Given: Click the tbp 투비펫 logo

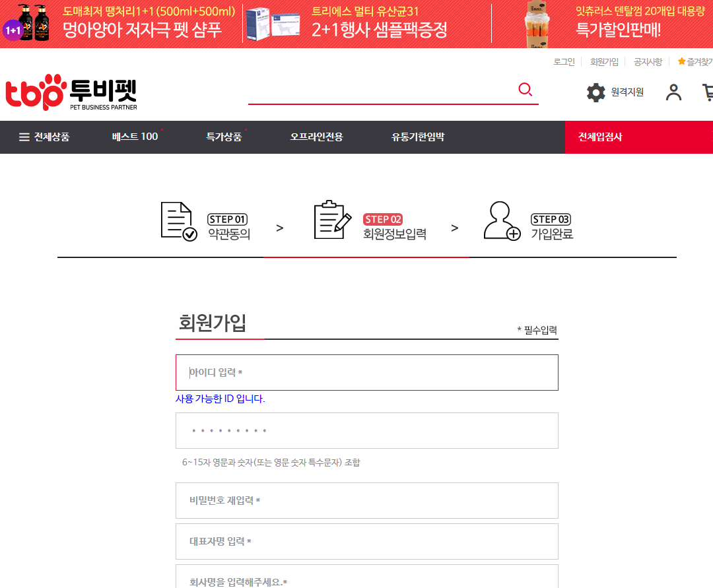Looking at the screenshot, I should click(71, 92).
